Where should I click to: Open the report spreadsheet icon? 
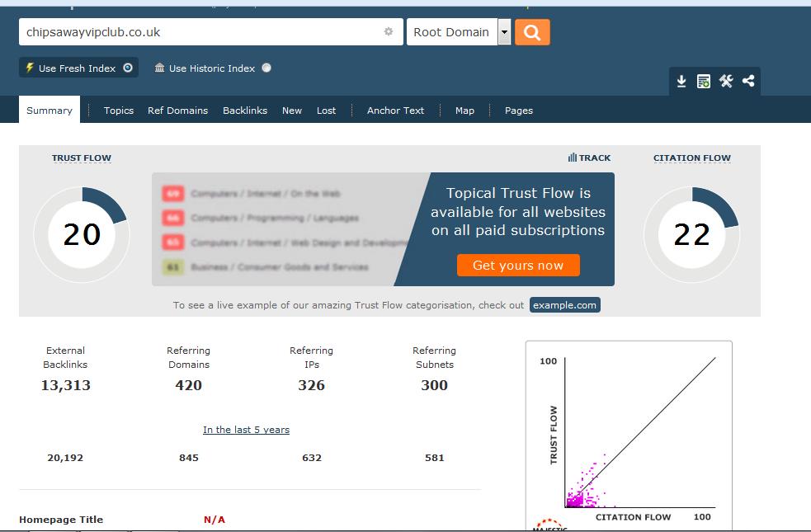point(704,81)
